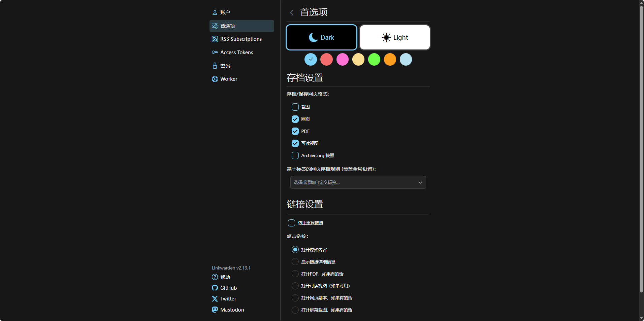Click the Access Tokens key icon
Screen dimensions: 644x321
215,52
